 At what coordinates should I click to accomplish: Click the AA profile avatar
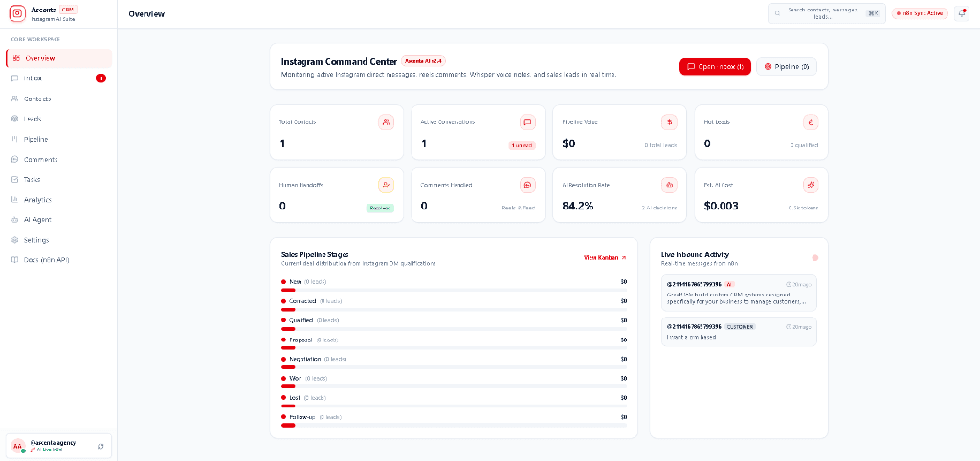tap(17, 446)
